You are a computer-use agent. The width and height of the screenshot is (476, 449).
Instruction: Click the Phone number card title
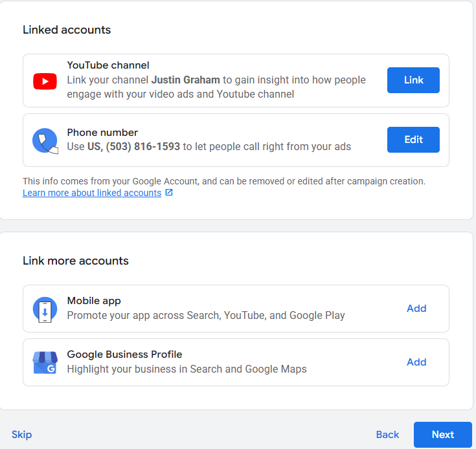(102, 133)
